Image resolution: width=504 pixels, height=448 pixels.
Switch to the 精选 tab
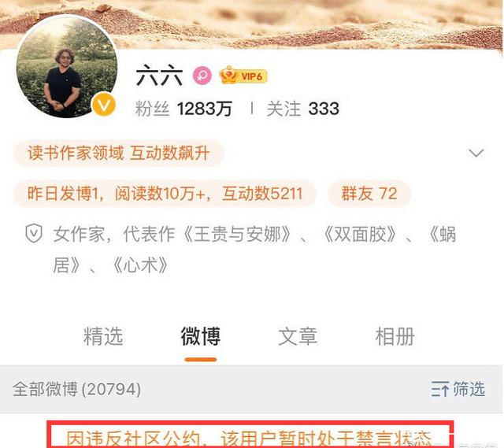coord(103,336)
